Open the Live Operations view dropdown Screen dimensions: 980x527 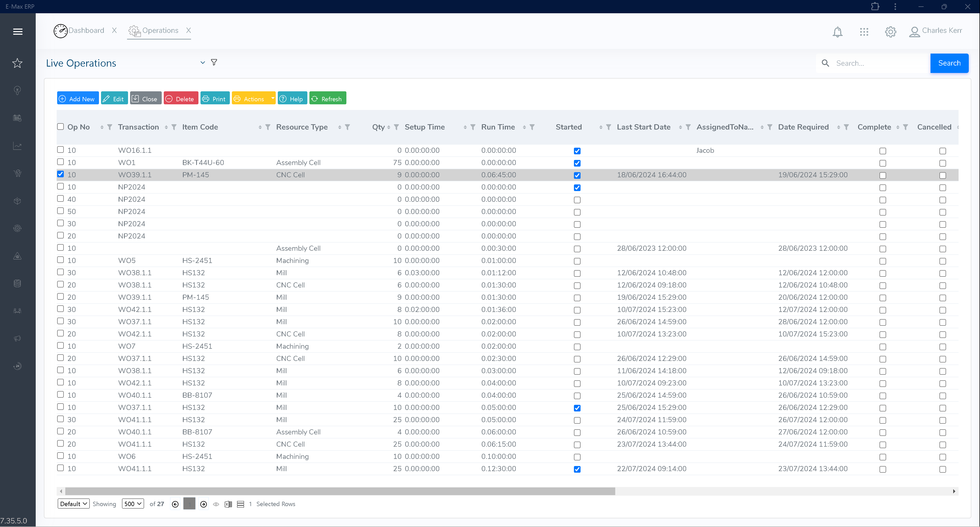click(x=203, y=62)
